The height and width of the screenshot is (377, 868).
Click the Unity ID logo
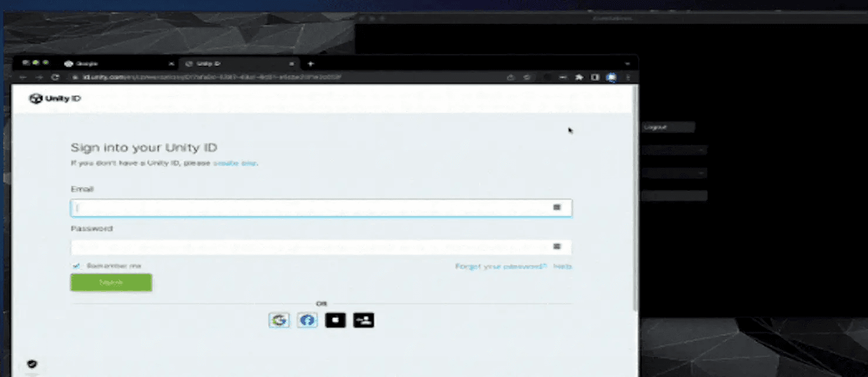tap(55, 98)
